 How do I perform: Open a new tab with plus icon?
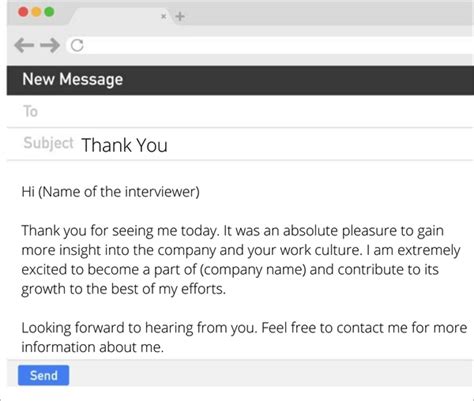180,16
